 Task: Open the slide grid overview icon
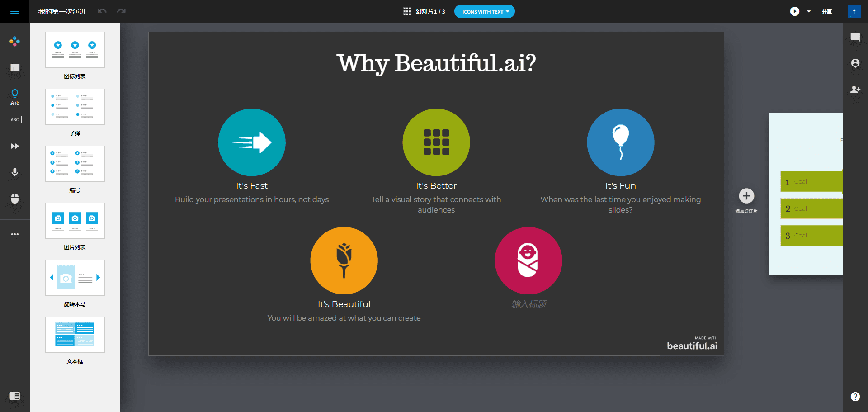click(407, 11)
